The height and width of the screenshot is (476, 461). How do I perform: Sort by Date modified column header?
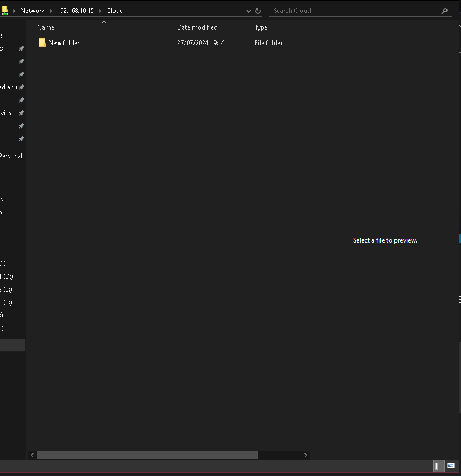pos(197,27)
